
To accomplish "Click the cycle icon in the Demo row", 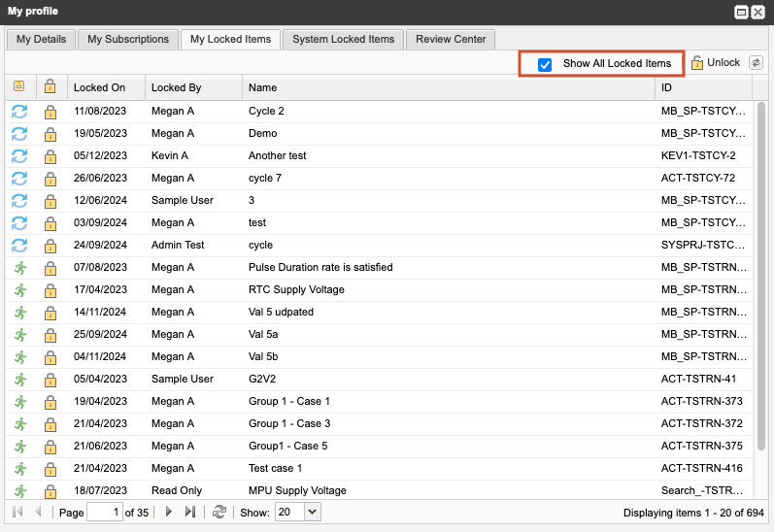I will (19, 134).
